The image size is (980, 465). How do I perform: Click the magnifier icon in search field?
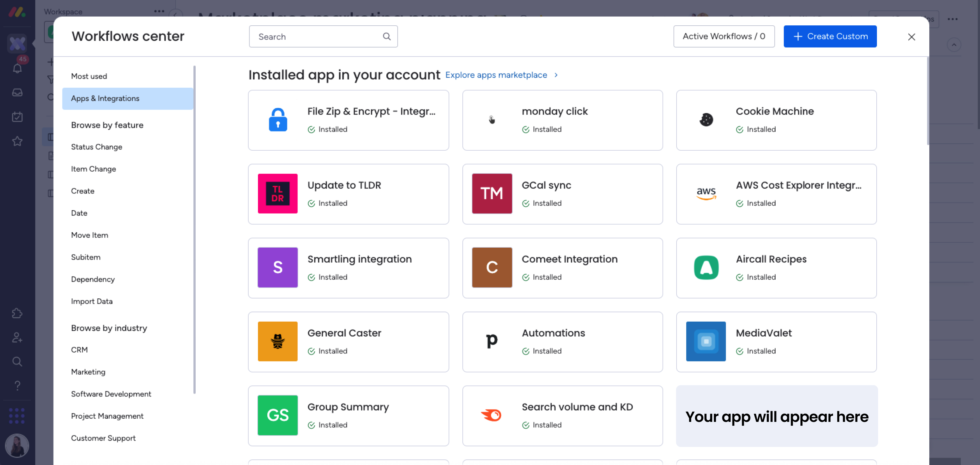pyautogui.click(x=387, y=36)
